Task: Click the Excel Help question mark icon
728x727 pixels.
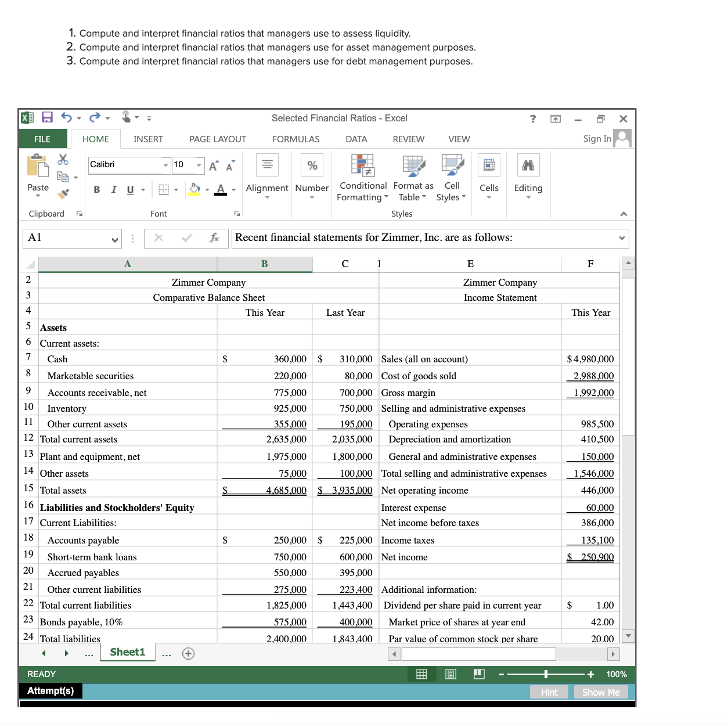Action: click(533, 118)
